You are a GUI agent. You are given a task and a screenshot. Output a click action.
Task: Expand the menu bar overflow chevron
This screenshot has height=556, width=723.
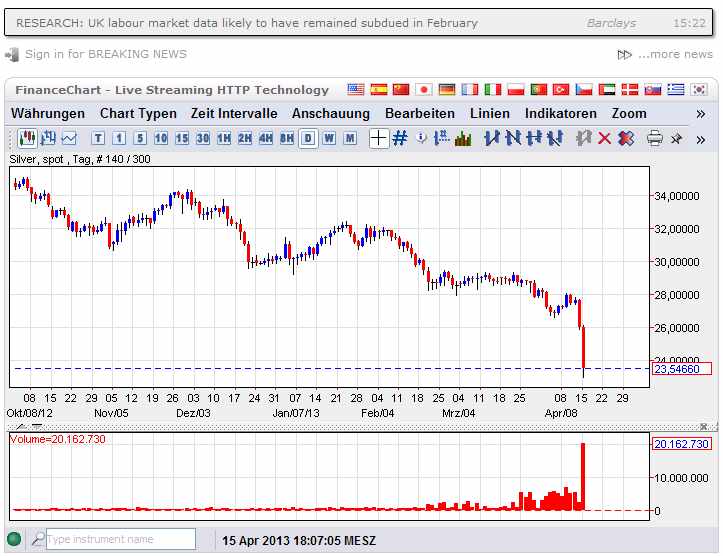point(701,114)
